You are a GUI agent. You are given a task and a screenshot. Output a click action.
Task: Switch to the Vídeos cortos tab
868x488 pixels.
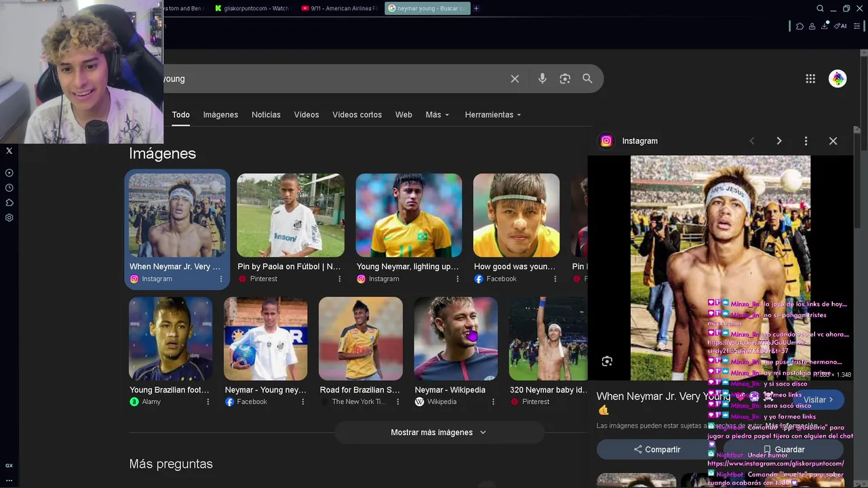click(357, 115)
